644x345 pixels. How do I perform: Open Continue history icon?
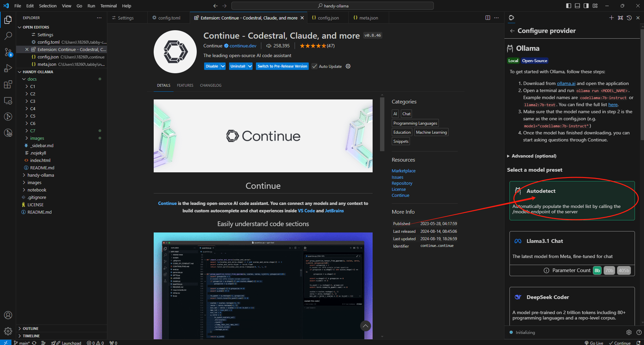(629, 18)
